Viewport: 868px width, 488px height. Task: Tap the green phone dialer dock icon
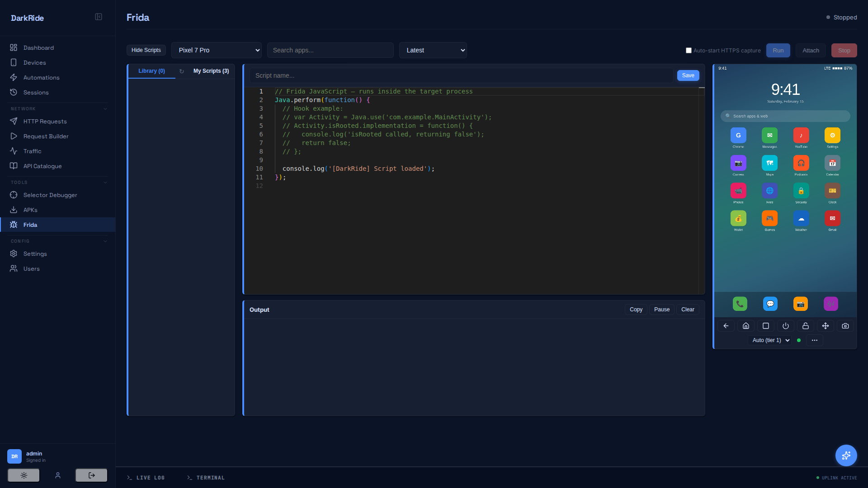740,304
